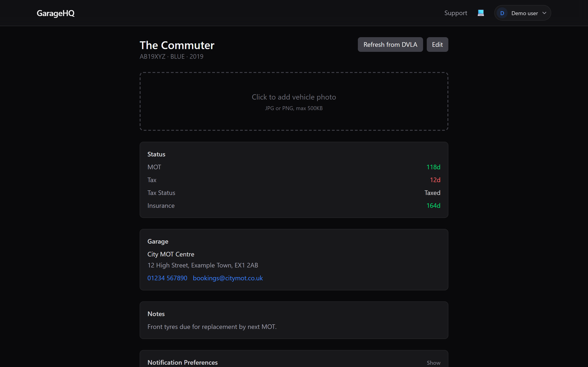Click the laptop icon in the header

point(481,13)
